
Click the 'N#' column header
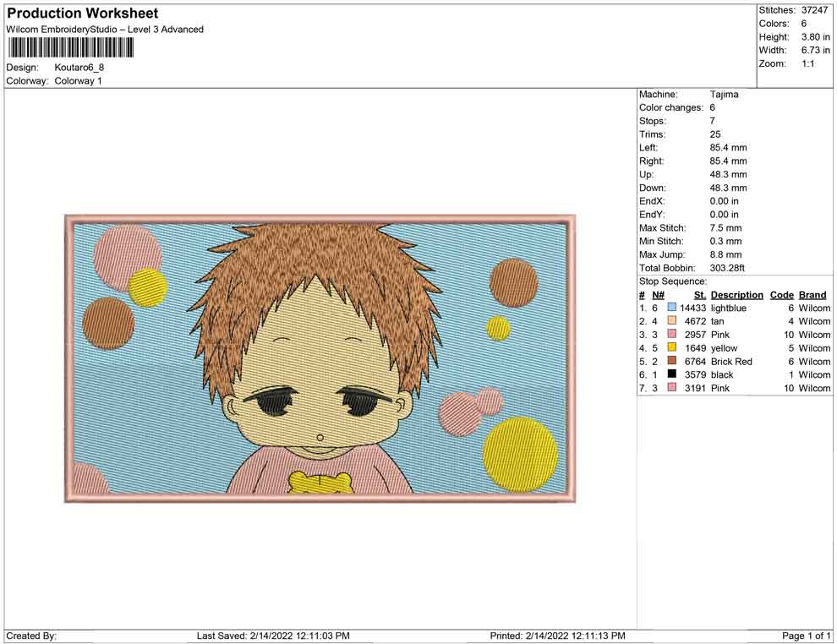(x=658, y=295)
